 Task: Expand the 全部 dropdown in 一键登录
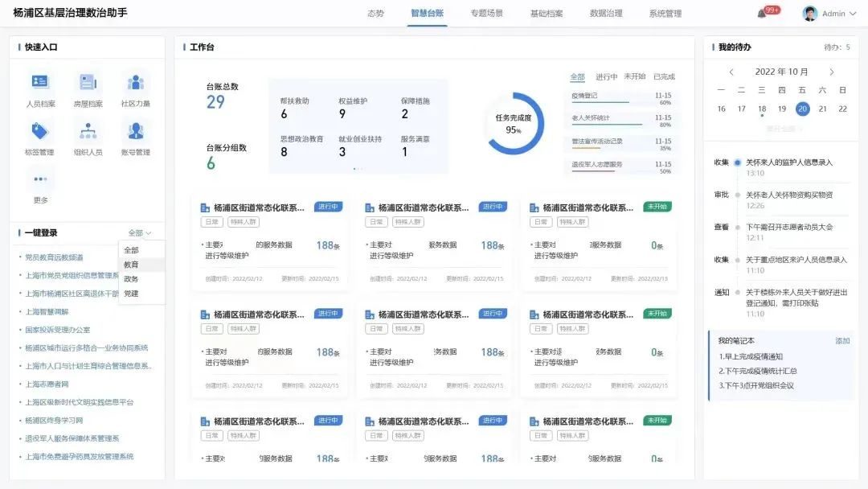(140, 232)
